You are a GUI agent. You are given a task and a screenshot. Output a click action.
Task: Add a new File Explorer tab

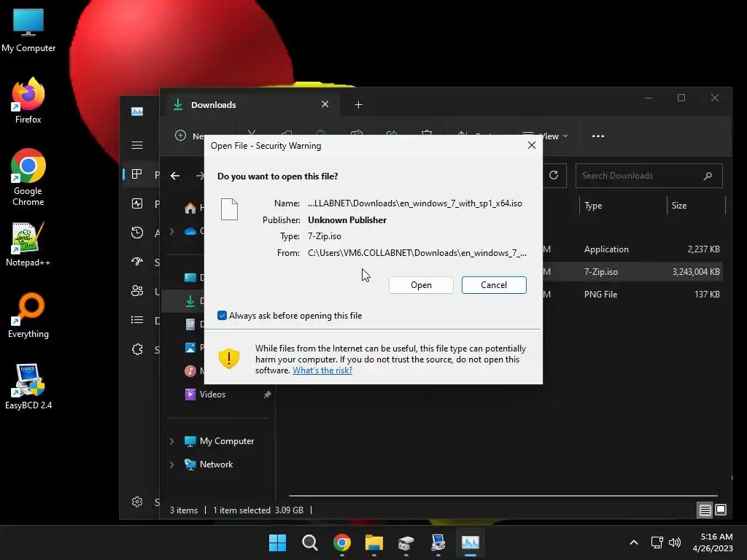tap(358, 105)
